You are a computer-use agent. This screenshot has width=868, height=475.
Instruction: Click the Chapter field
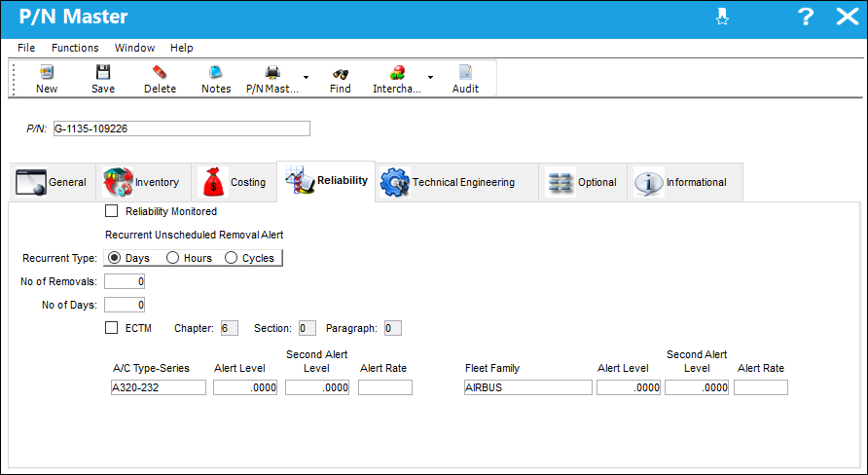click(230, 328)
